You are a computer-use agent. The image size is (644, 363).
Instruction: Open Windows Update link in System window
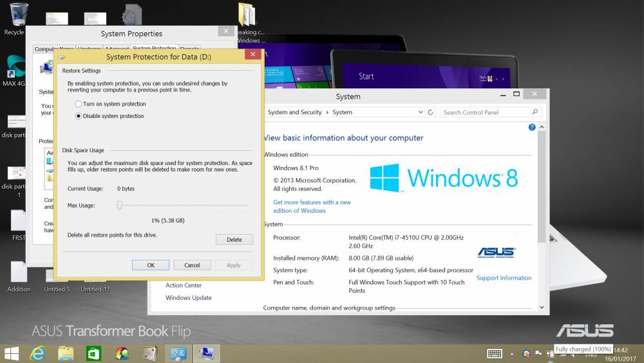189,298
